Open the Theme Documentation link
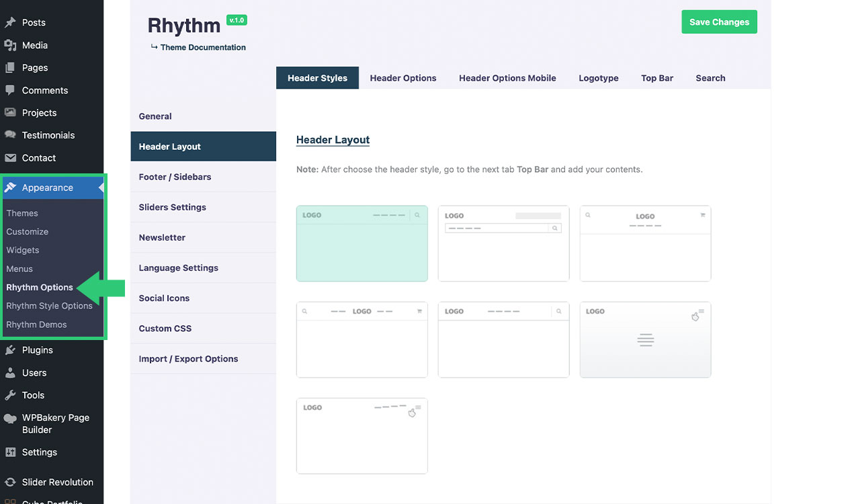 click(x=202, y=48)
